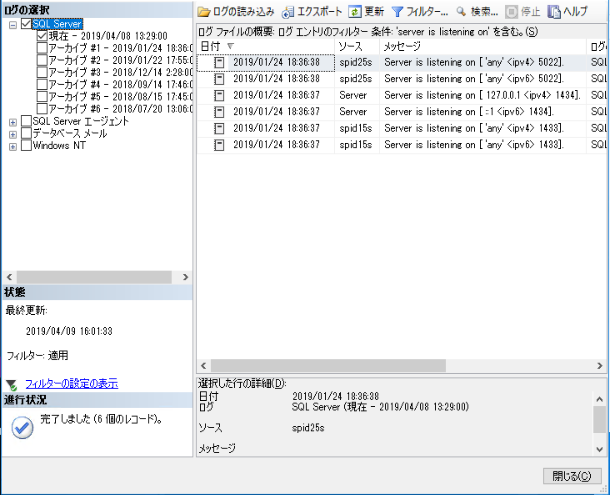Click the log grid horizontal scrollbar thumb
610x495 pixels.
coord(328,366)
